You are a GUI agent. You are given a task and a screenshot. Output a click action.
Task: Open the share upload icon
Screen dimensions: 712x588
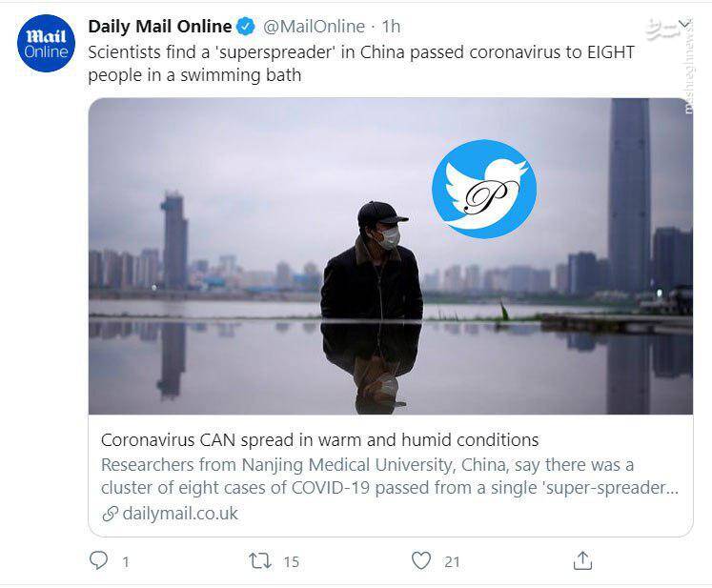(582, 560)
